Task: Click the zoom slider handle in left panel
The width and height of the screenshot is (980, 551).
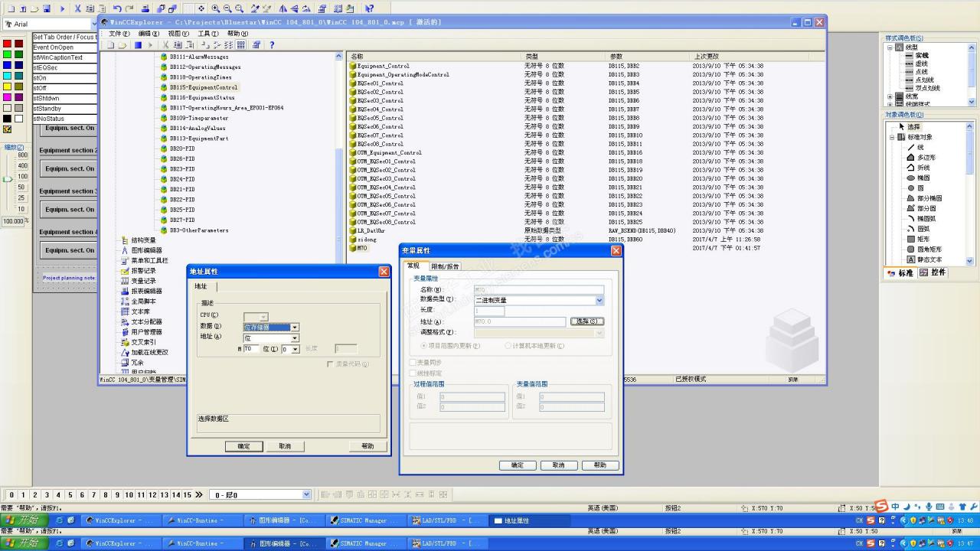Action: click(x=7, y=180)
